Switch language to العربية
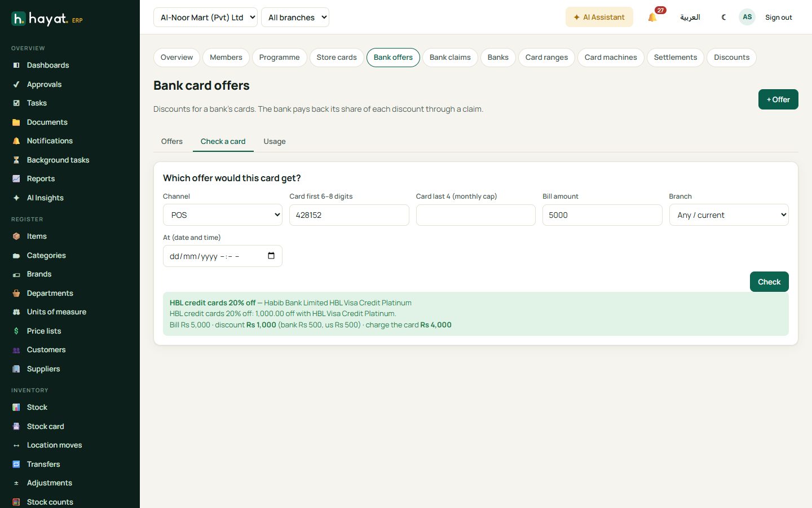 click(690, 17)
